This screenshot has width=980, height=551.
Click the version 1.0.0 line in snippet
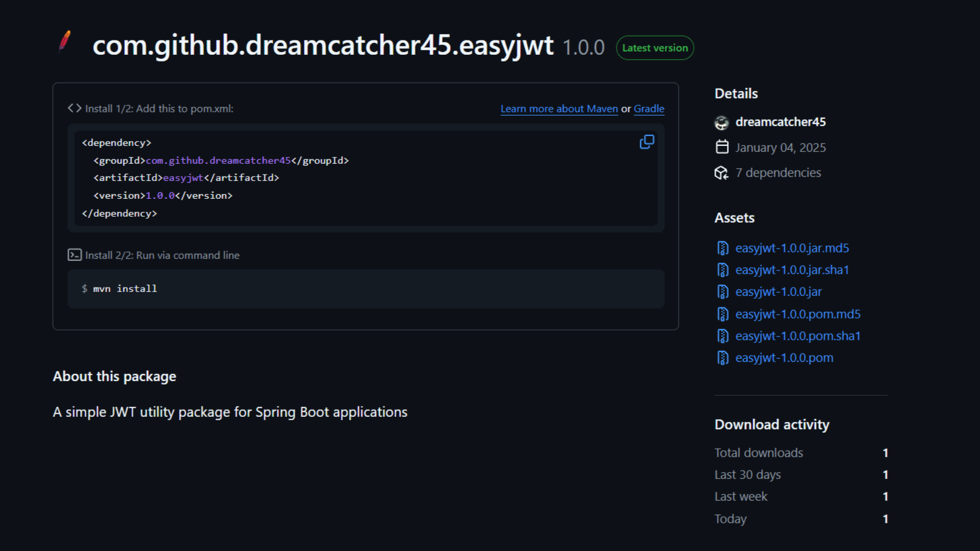163,196
